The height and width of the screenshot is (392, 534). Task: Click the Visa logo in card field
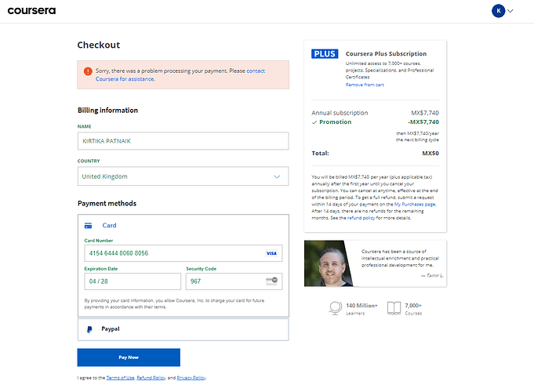click(271, 253)
